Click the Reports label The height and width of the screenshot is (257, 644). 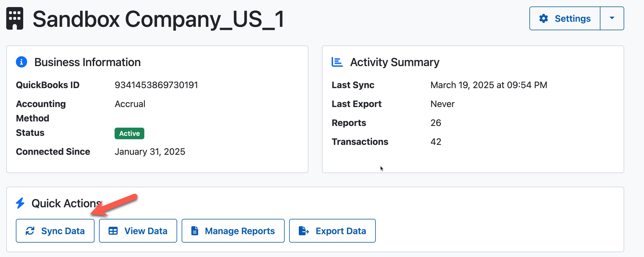(x=349, y=123)
